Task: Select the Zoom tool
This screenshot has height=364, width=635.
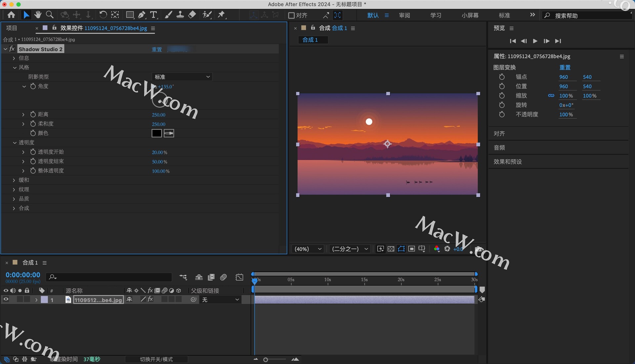Action: point(50,15)
